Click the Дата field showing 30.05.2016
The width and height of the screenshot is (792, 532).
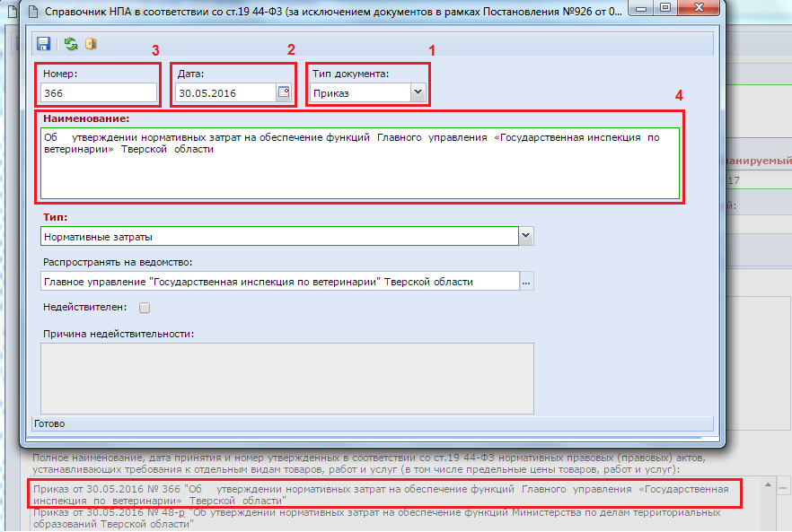(224, 92)
